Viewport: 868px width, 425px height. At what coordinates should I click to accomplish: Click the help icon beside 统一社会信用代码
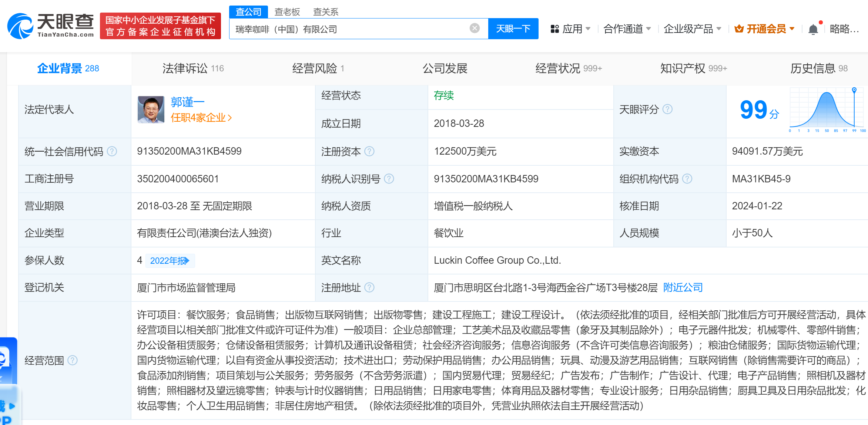(112, 151)
